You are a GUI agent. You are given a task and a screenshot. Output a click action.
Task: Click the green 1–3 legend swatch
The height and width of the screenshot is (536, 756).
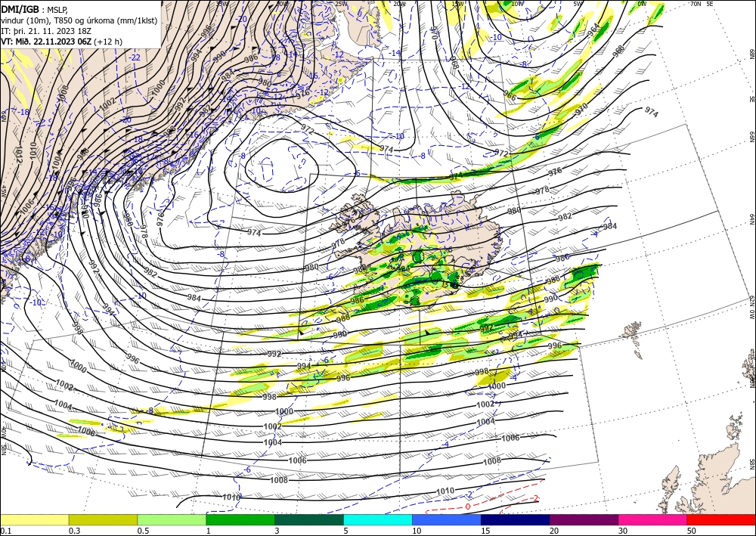pyautogui.click(x=240, y=519)
